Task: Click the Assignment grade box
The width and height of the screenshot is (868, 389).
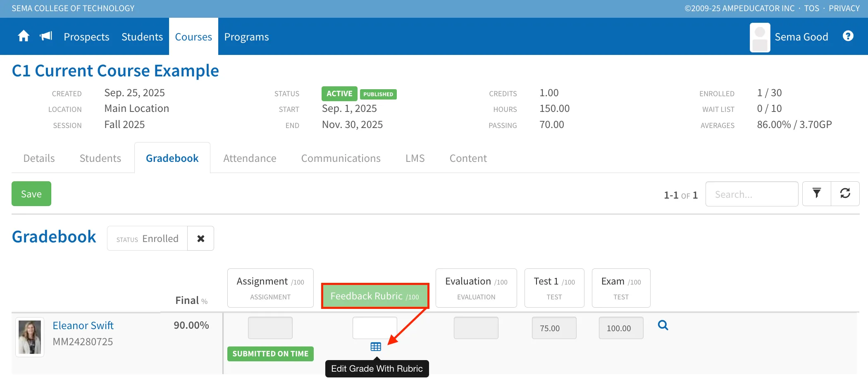Action: click(270, 328)
